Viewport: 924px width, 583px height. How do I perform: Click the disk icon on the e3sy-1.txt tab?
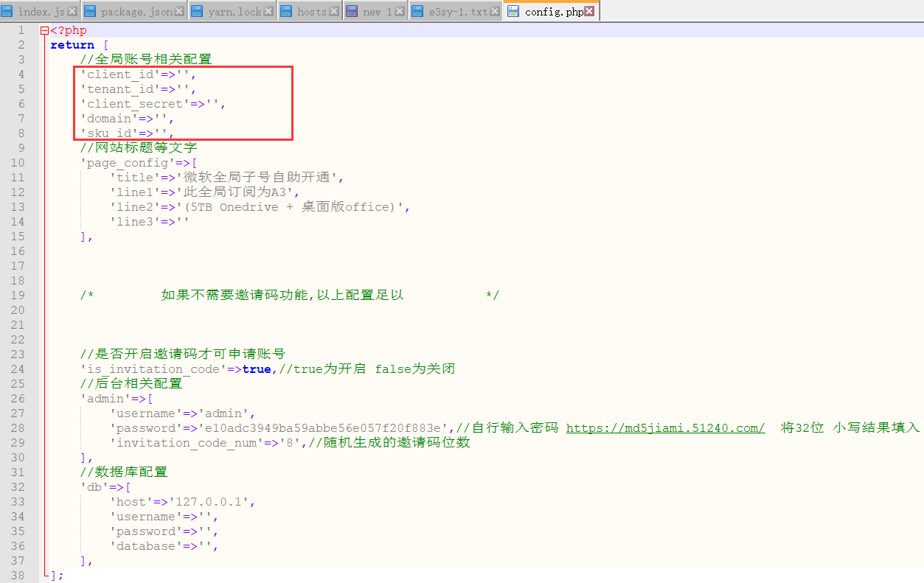tap(419, 11)
